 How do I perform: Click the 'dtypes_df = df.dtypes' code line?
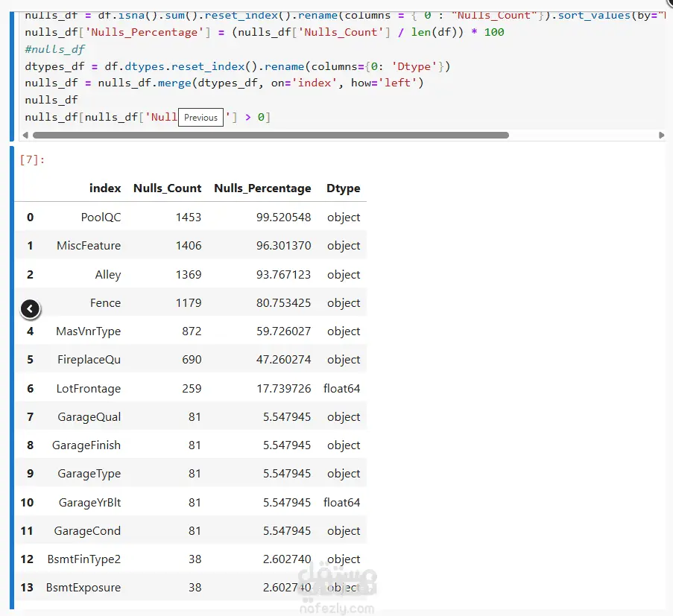click(x=237, y=66)
